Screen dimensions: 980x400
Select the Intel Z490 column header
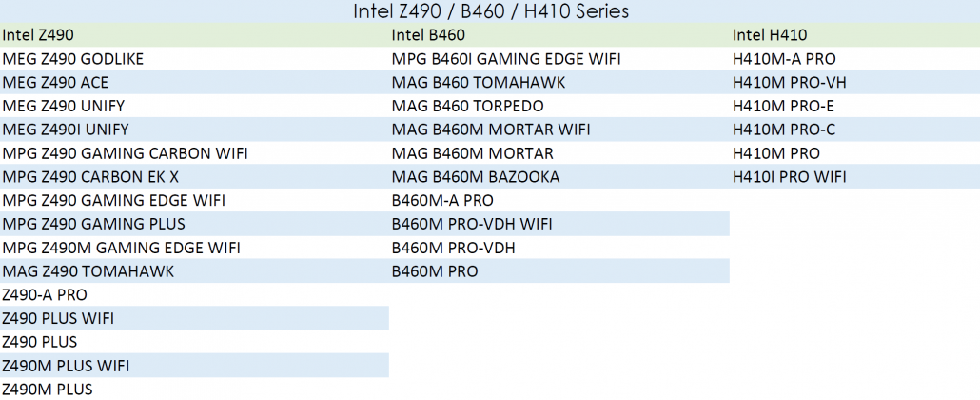tap(39, 35)
